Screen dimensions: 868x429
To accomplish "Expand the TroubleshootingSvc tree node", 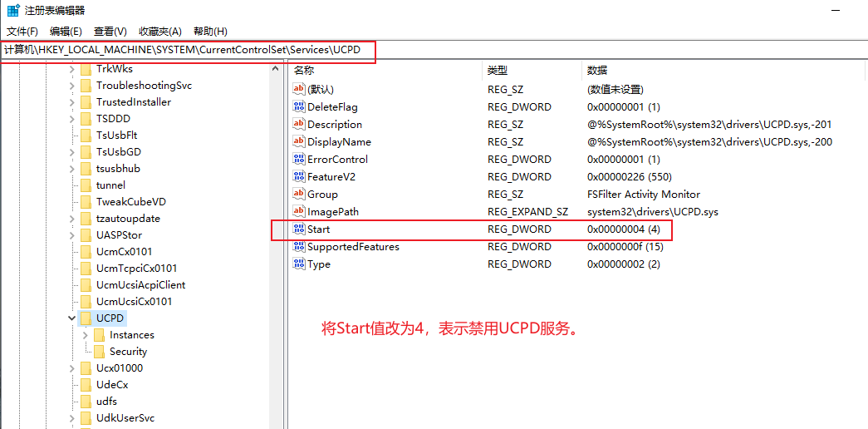I will 72,86.
